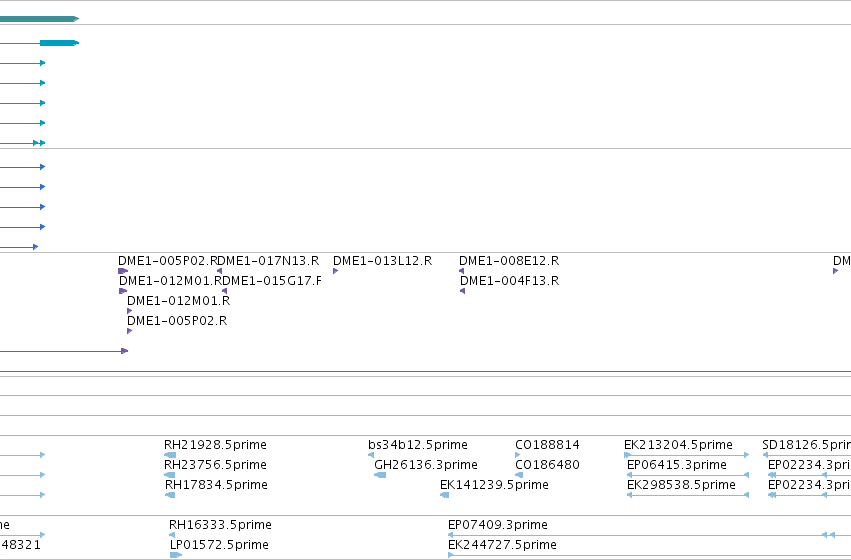This screenshot has width=851, height=560.
Task: Click the EK298538.5prime EST label
Action: click(x=681, y=485)
